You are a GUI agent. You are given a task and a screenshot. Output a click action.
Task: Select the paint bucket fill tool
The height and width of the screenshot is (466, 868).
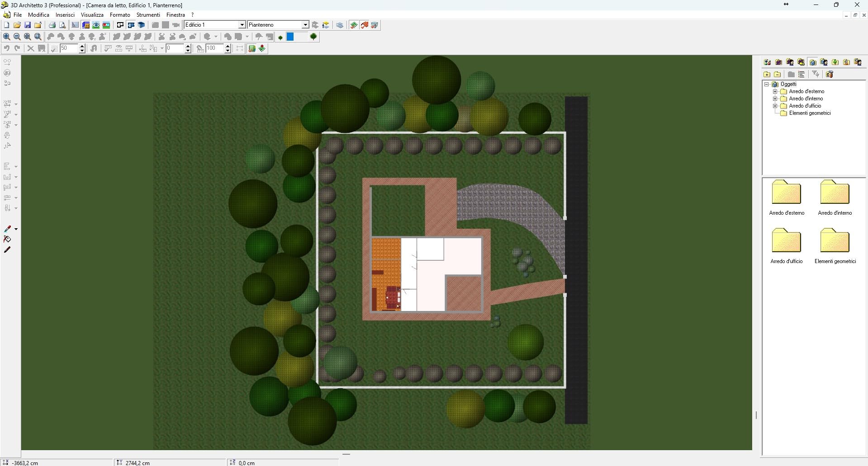click(7, 240)
